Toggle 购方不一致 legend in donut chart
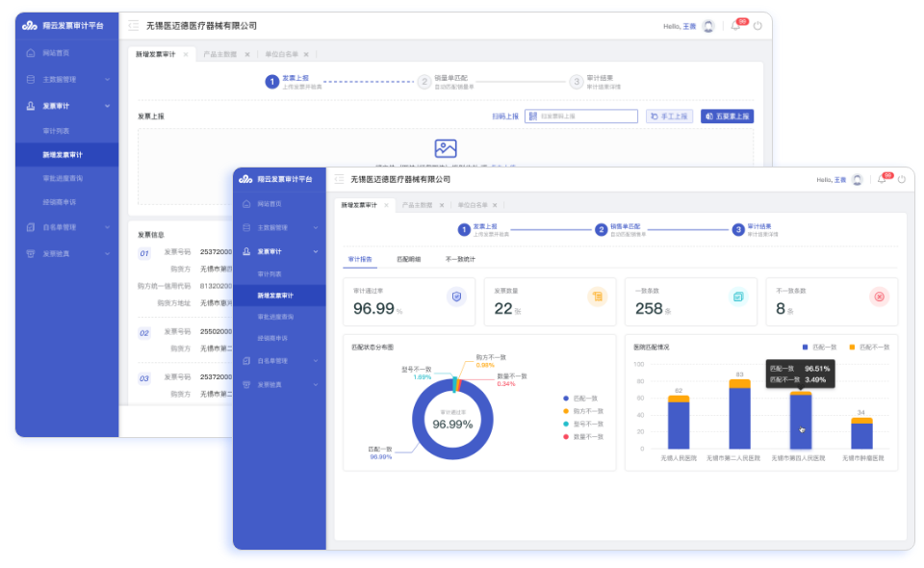The image size is (924, 568). 583,411
